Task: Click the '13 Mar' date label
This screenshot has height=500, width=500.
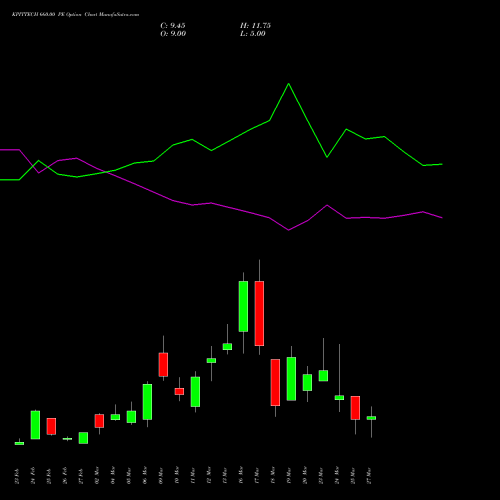Action: 225,476
